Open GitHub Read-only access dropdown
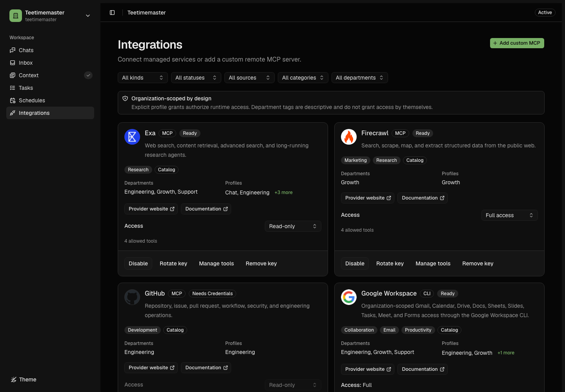The image size is (565, 392). pyautogui.click(x=293, y=385)
